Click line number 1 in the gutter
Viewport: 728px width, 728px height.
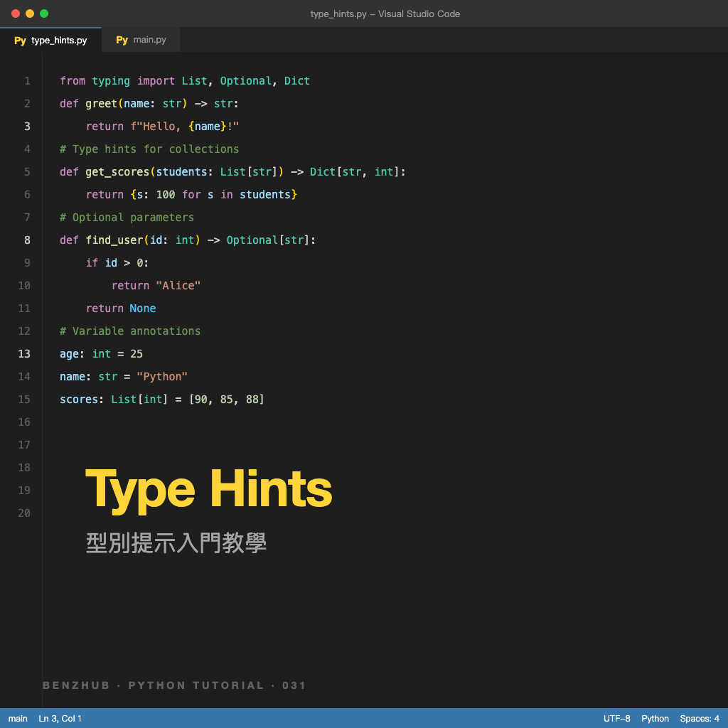27,81
